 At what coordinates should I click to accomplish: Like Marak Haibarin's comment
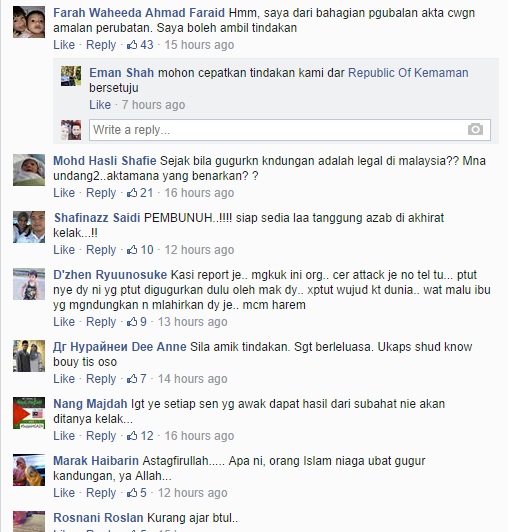click(x=64, y=493)
